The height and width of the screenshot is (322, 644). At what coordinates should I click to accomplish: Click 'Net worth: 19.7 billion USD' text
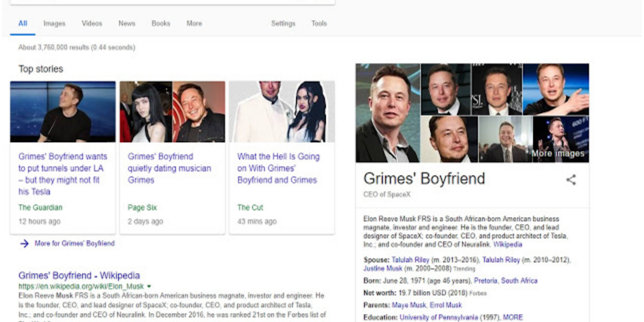(416, 293)
